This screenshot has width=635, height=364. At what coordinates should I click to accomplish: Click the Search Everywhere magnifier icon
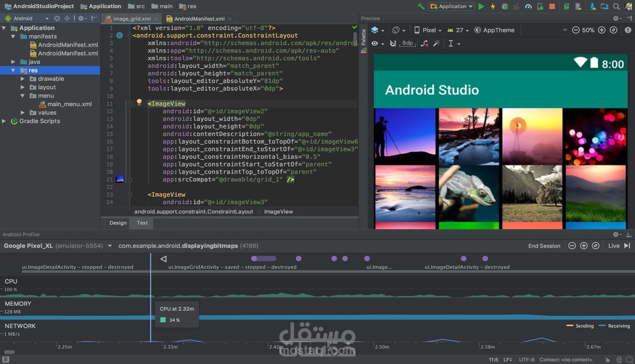coord(616,7)
